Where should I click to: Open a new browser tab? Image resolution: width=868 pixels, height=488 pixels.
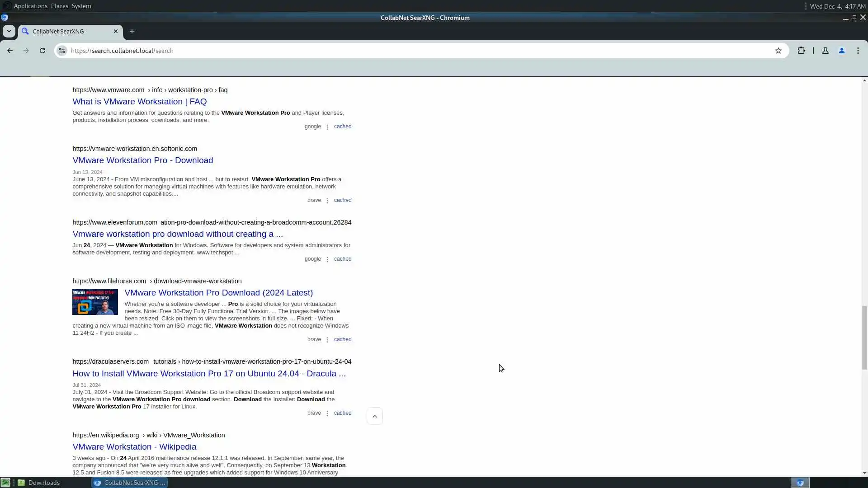tap(132, 31)
